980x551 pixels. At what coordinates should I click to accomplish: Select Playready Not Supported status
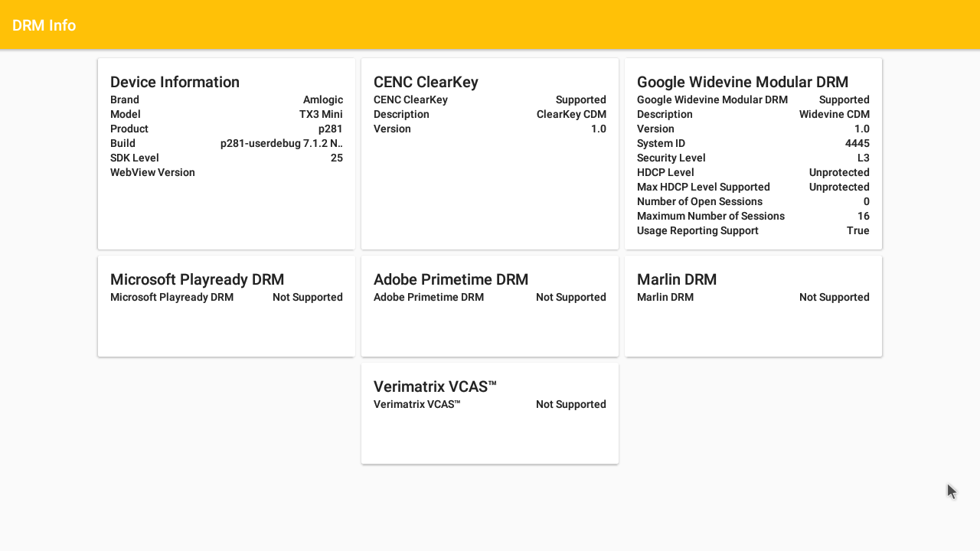pos(308,297)
